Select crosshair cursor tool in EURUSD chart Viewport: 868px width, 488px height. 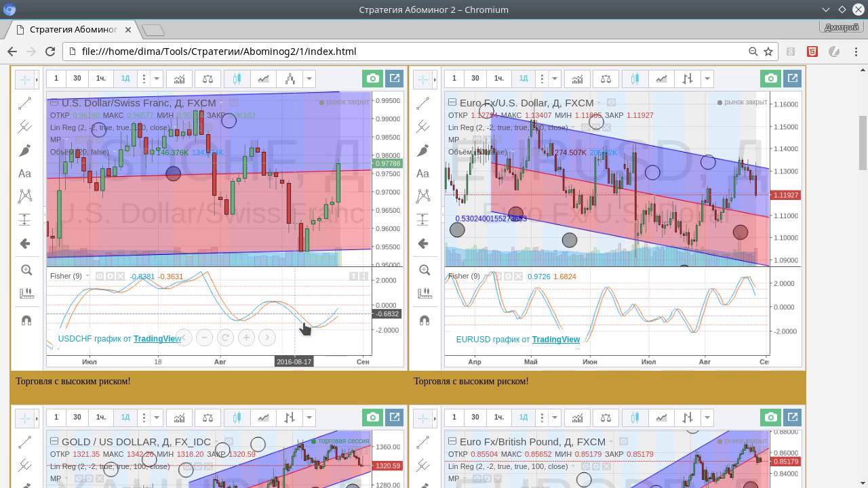[x=423, y=79]
